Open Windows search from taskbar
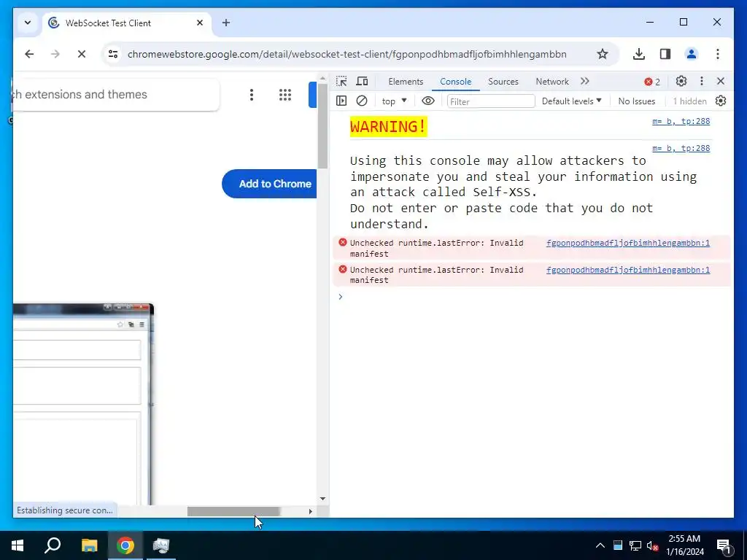Image resolution: width=747 pixels, height=560 pixels. click(53, 545)
